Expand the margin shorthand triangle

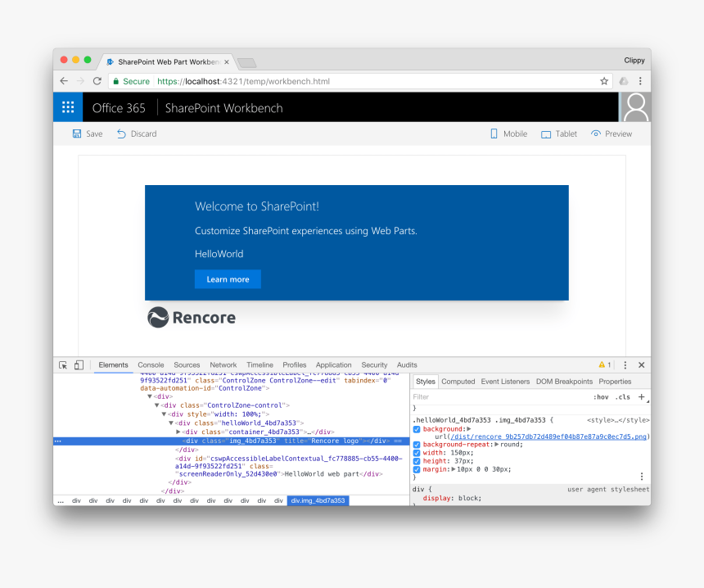454,469
